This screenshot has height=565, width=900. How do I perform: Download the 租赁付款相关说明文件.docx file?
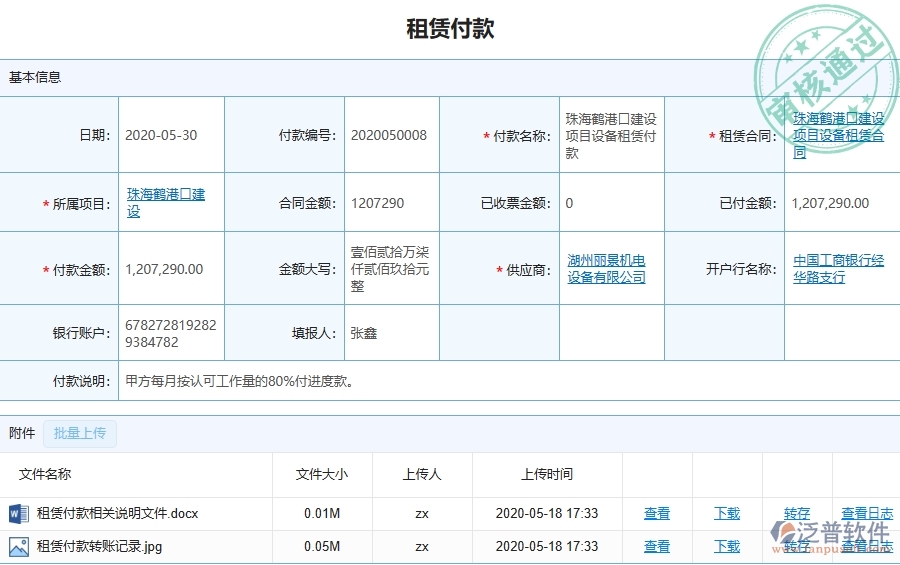pyautogui.click(x=727, y=514)
